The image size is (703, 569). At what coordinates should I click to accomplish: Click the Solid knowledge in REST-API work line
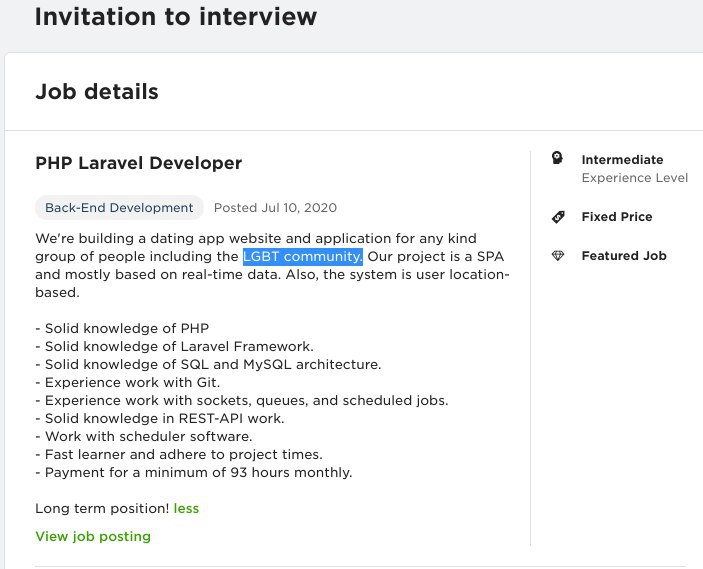click(x=160, y=418)
